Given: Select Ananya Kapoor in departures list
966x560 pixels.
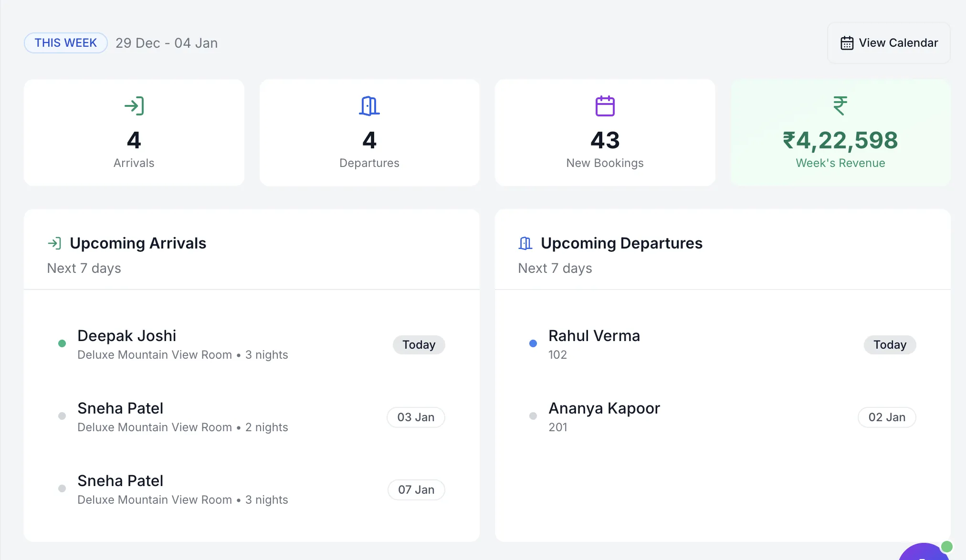Looking at the screenshot, I should coord(723,417).
